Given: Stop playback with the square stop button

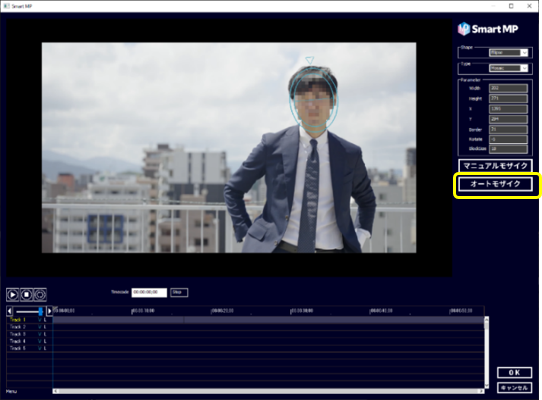Looking at the screenshot, I should click(26, 295).
